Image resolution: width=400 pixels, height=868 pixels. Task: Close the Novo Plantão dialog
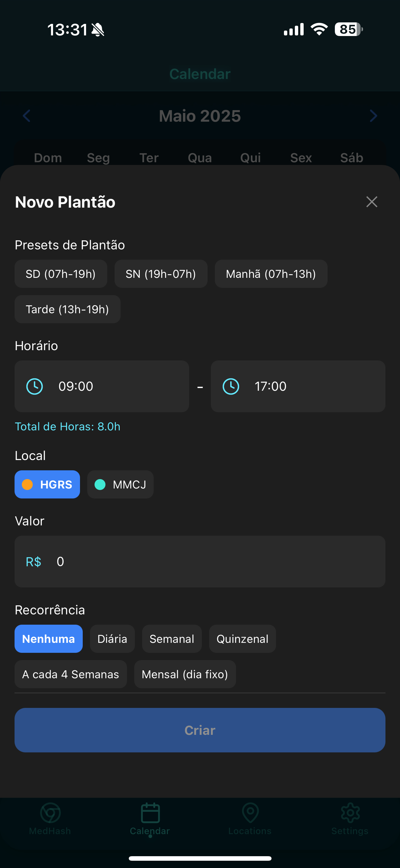tap(372, 202)
